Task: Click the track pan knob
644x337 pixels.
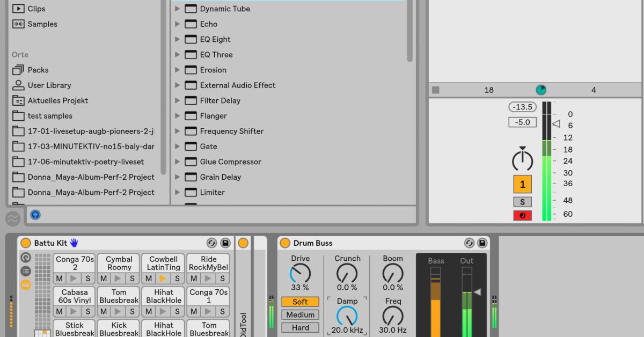Action: point(522,160)
